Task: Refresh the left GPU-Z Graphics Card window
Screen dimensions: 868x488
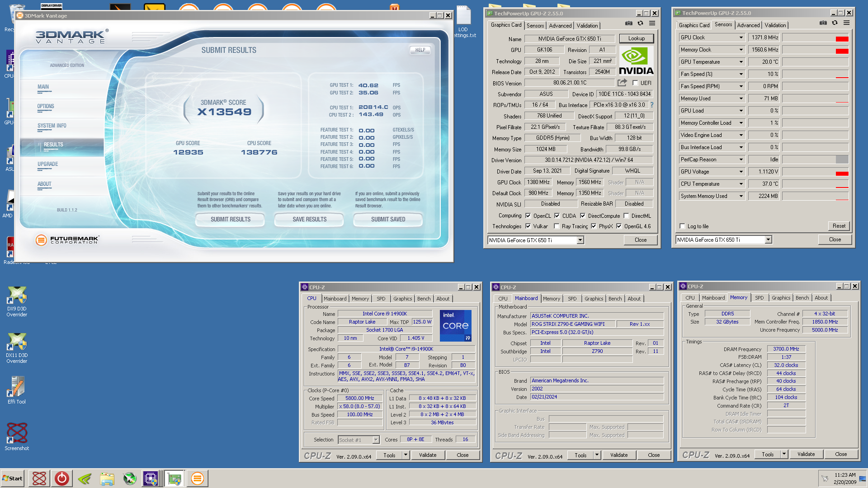Action: tap(640, 23)
